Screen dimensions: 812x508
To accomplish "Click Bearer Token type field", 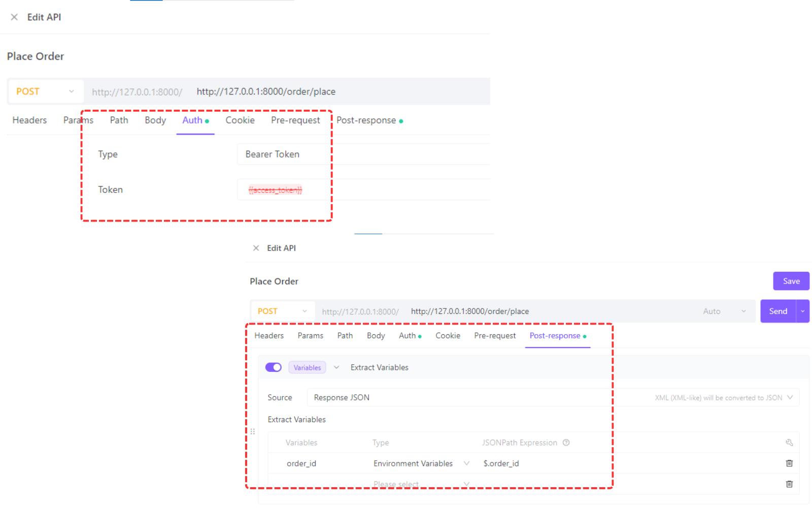I will (x=363, y=154).
